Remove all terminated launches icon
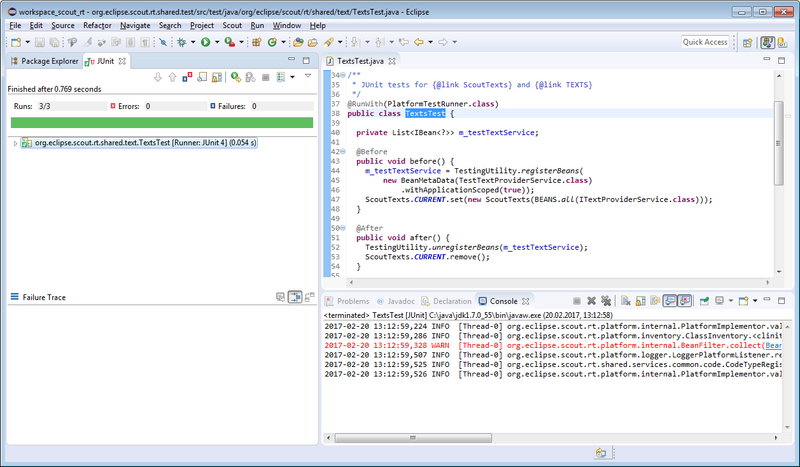Screen dimensions: 800x467 (606, 301)
